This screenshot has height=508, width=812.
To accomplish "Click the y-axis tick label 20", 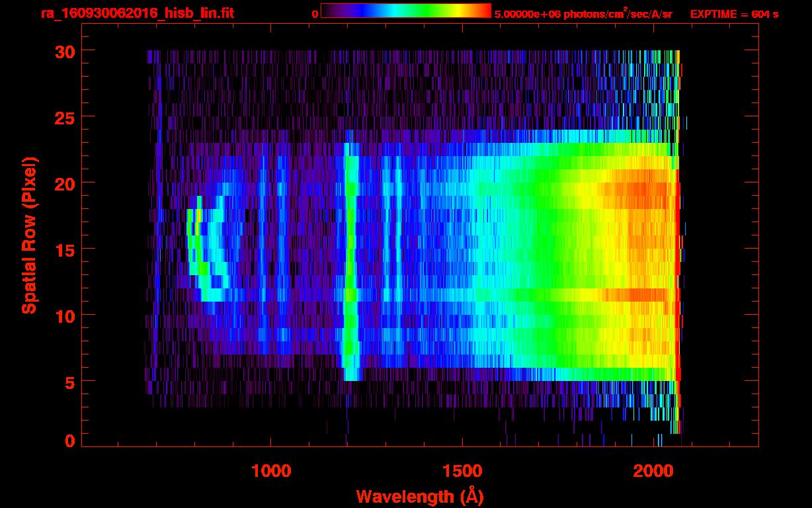I will pos(63,183).
